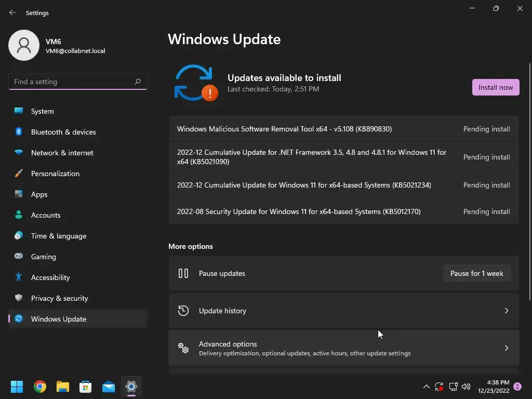Screen dimensions: 532x399
Task: Open Accounts settings
Action: point(78,215)
